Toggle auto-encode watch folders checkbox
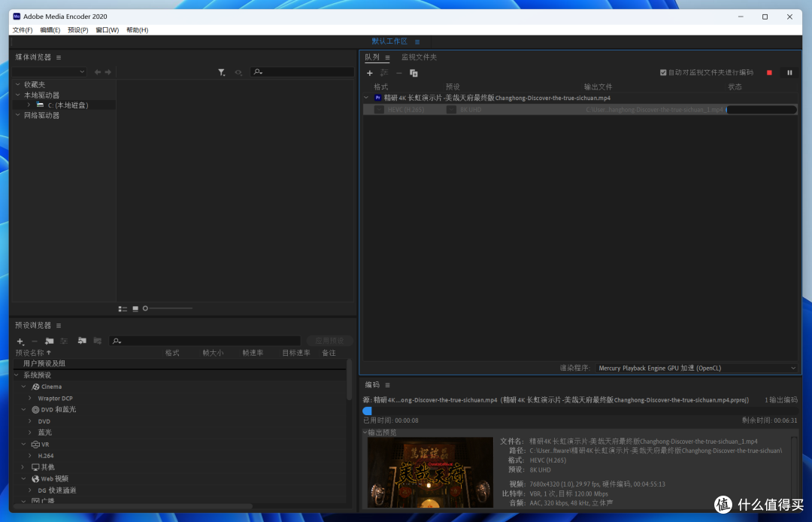Viewport: 812px width, 522px height. tap(663, 72)
